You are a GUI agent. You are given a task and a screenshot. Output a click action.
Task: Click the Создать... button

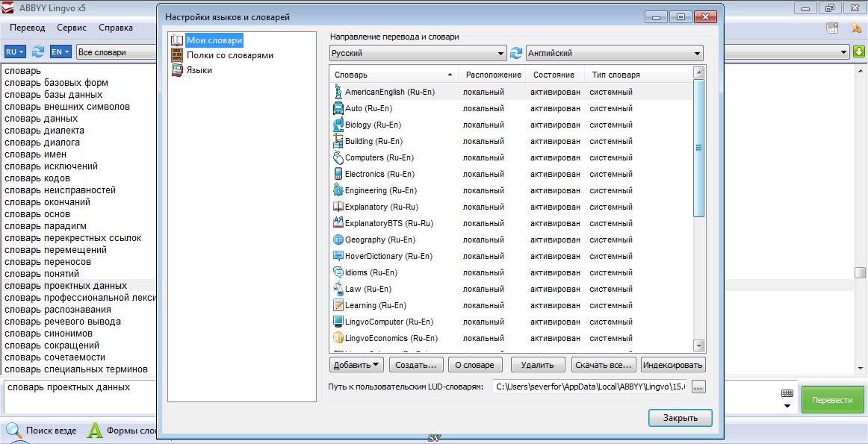pyautogui.click(x=416, y=365)
